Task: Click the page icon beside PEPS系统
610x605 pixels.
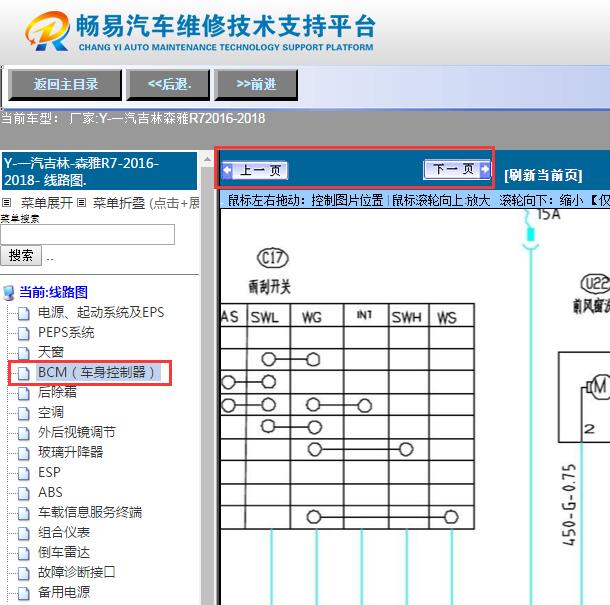Action: 24,333
